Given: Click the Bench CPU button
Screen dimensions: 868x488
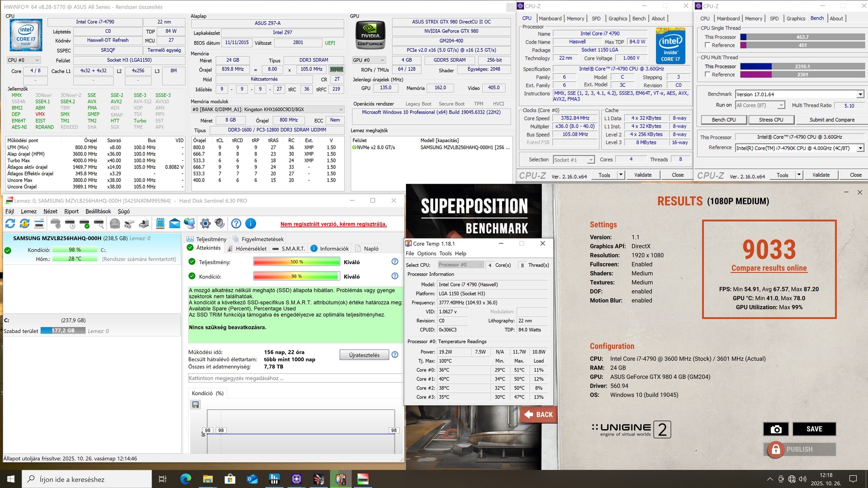Looking at the screenshot, I should (723, 120).
